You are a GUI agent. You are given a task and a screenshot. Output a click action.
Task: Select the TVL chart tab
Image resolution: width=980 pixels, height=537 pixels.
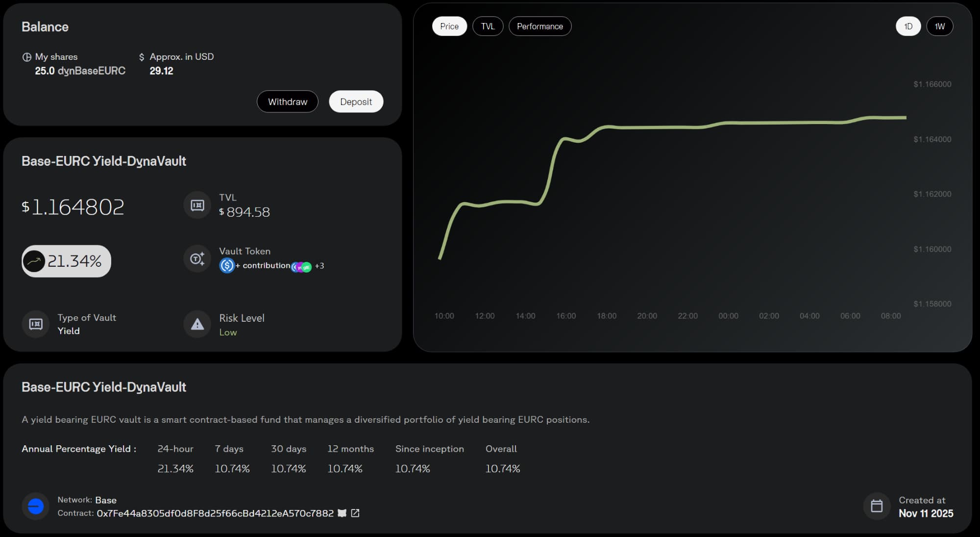(488, 26)
